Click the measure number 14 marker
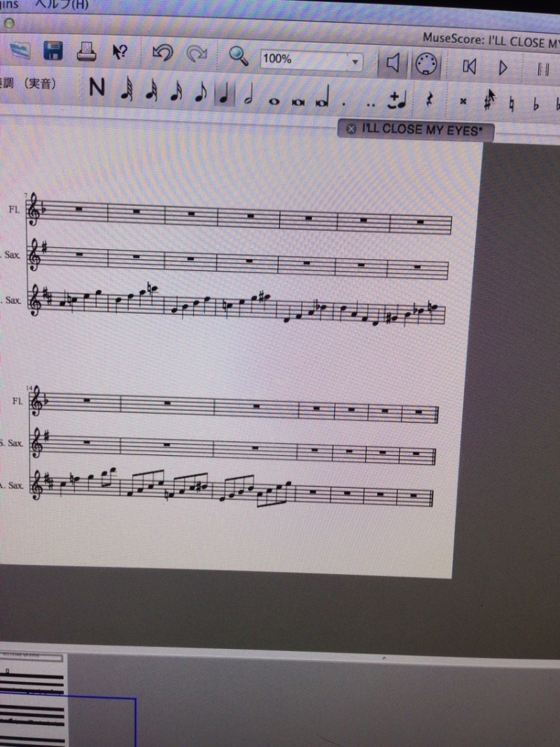Image resolution: width=560 pixels, height=747 pixels. [30, 389]
